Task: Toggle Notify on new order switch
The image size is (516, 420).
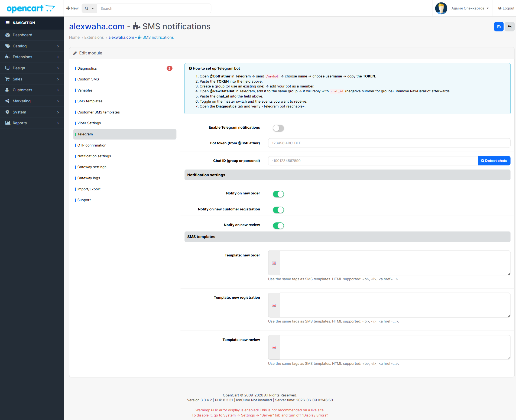Action: tap(278, 194)
